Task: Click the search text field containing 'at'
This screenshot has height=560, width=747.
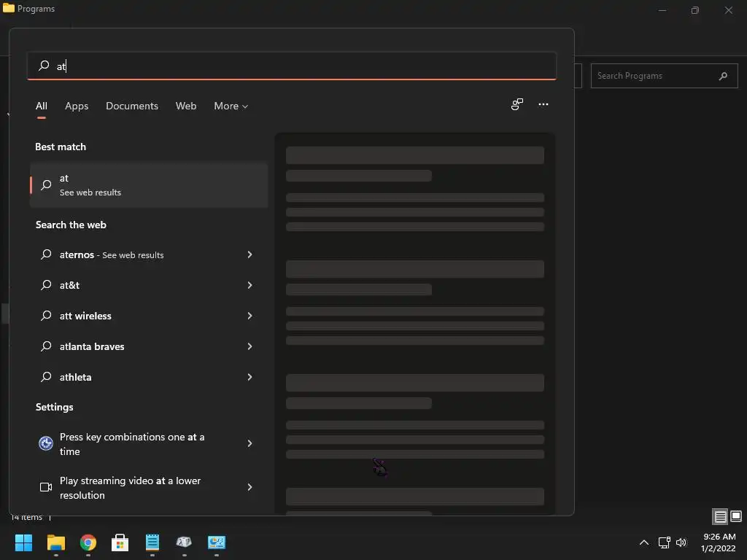Action: click(x=292, y=66)
